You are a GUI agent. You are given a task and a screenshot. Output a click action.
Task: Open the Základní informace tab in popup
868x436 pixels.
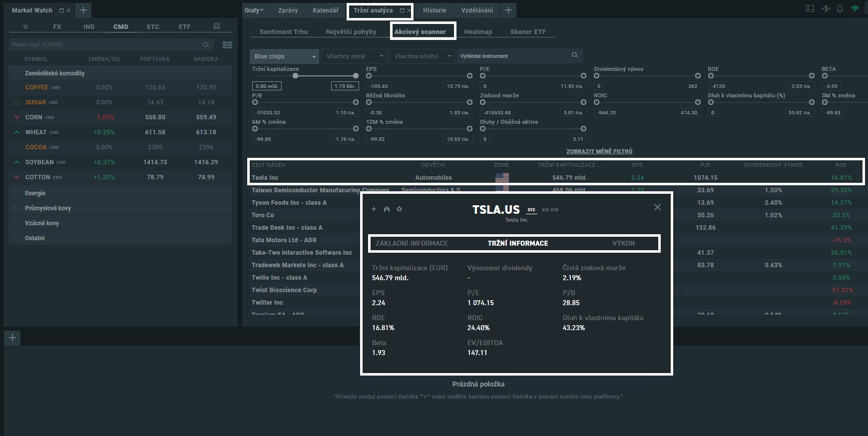(x=412, y=243)
